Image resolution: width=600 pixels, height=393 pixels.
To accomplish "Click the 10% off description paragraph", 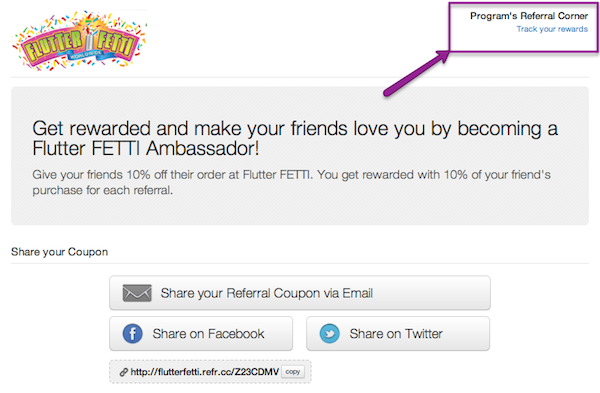I will coord(291,183).
